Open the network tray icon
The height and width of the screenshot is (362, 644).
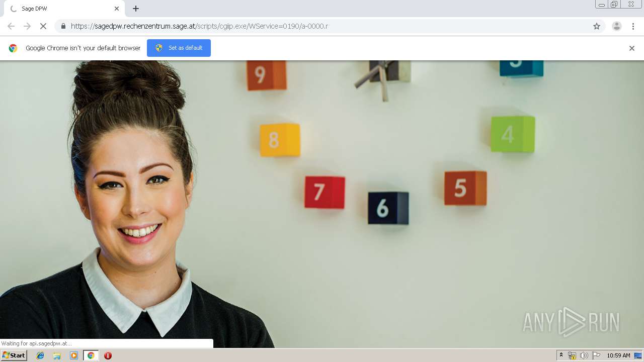572,355
